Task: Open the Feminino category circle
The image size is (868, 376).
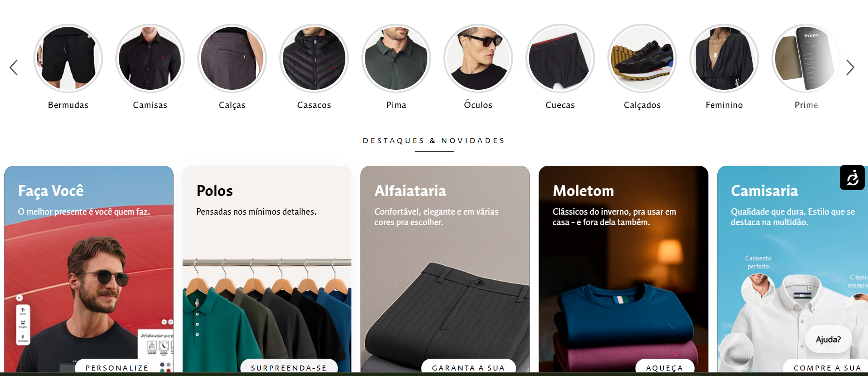Action: click(x=724, y=58)
